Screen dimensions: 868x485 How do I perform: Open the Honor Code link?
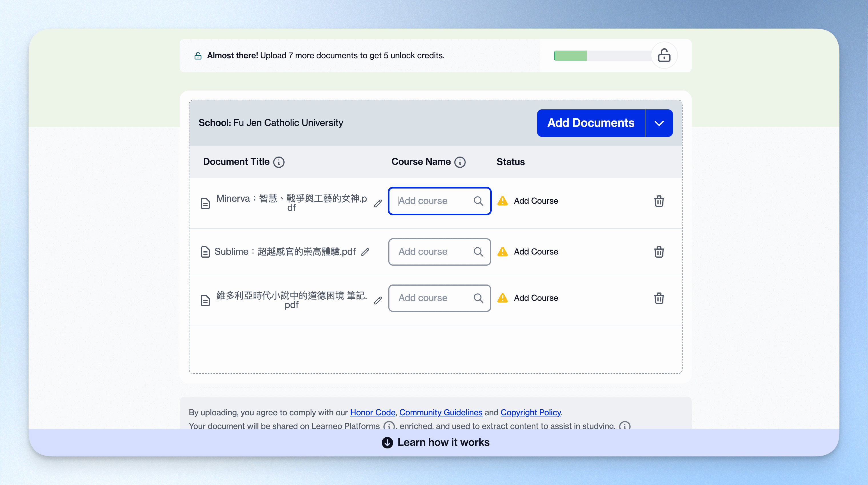(372, 412)
